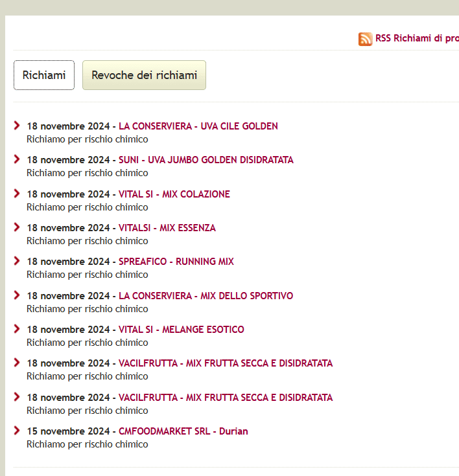Open LA CONSERVIERA - UVA CILE GOLDEN recall
The width and height of the screenshot is (459, 476).
click(198, 126)
